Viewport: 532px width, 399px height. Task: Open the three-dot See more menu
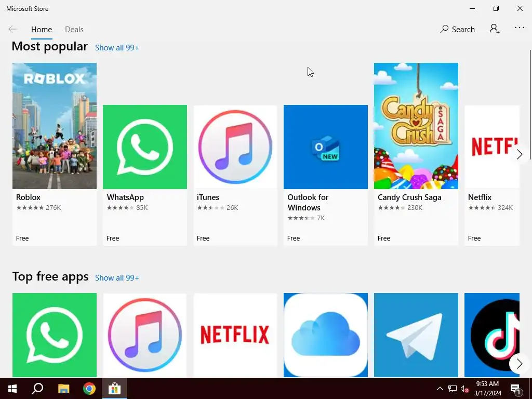[x=520, y=28]
